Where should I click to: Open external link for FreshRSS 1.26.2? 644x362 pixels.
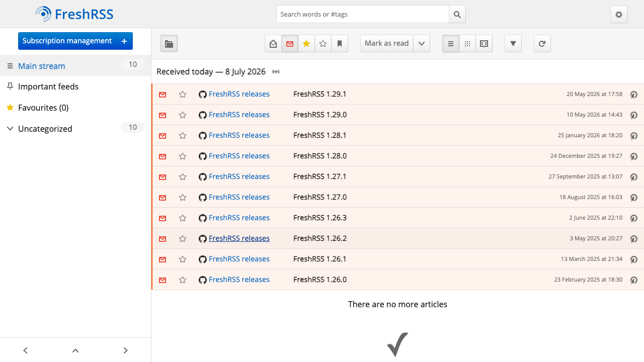[634, 239]
